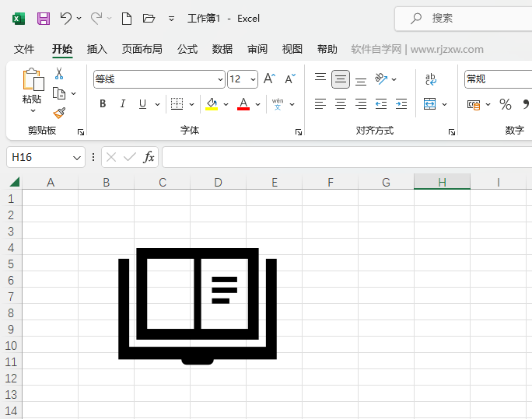This screenshot has height=419, width=532.
Task: Click the orientation angled text icon
Action: pyautogui.click(x=381, y=79)
